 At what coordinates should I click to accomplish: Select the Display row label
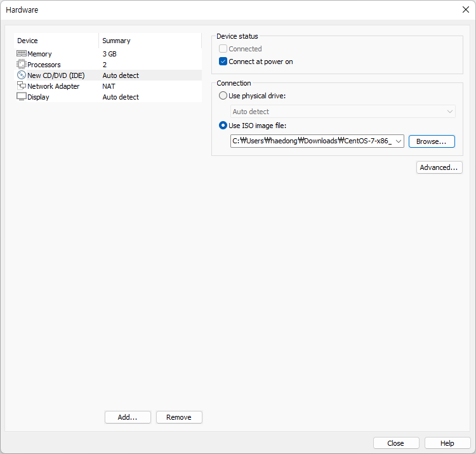[38, 97]
